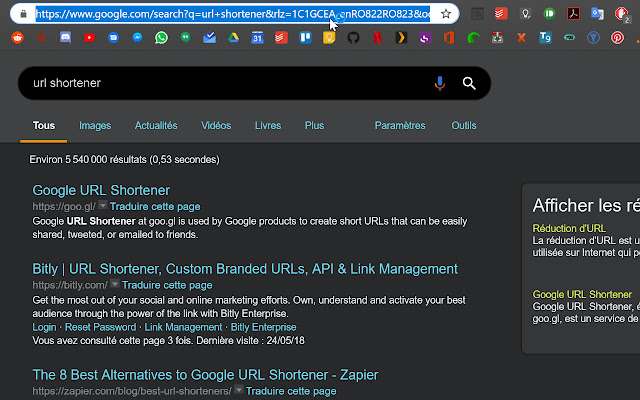Open the Google Calendar bookmark
Image resolution: width=640 pixels, height=400 pixels.
tap(257, 38)
